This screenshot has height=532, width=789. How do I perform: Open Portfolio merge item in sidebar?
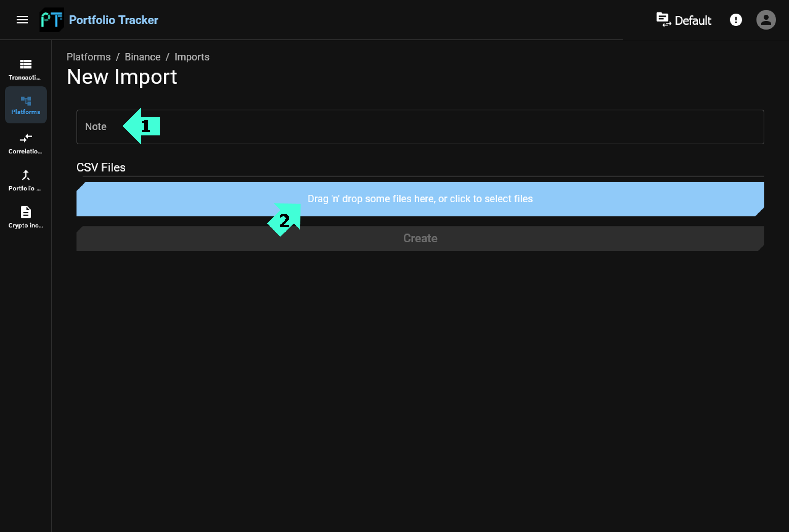(26, 180)
